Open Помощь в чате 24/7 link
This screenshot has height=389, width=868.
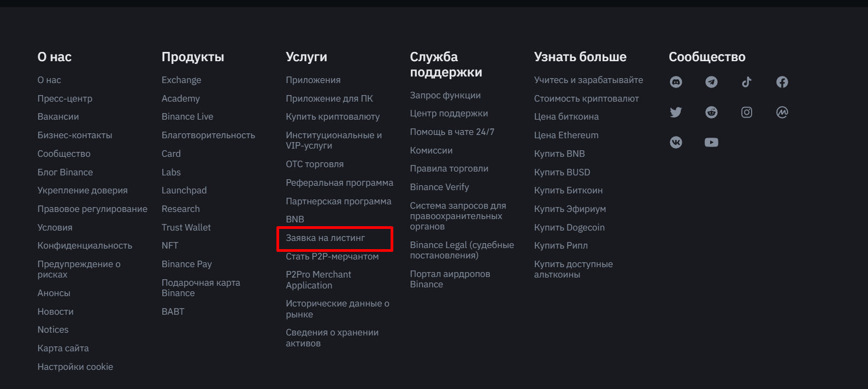452,132
